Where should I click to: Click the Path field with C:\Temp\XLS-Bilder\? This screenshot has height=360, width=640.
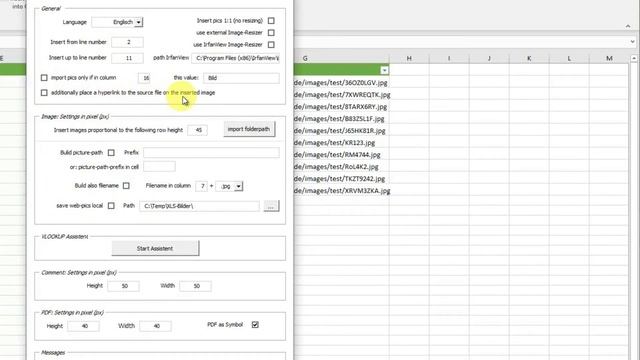(199, 206)
